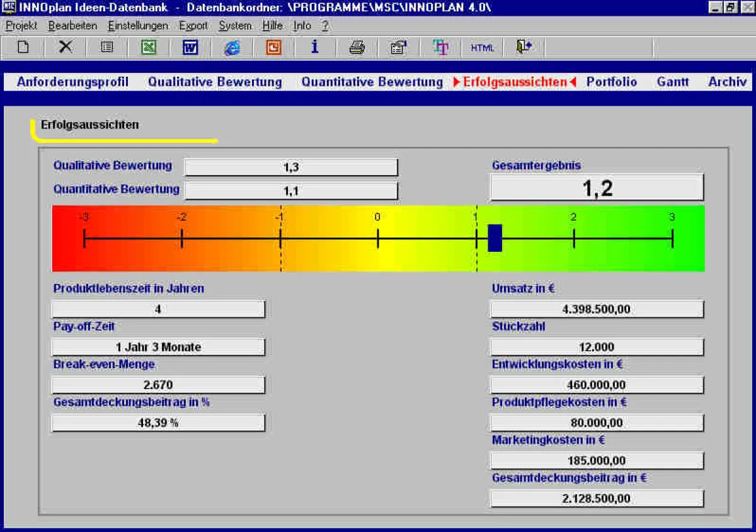Export data to Word
This screenshot has width=756, height=532.
pos(190,47)
